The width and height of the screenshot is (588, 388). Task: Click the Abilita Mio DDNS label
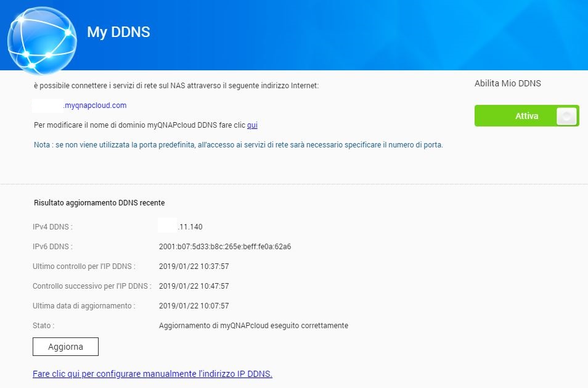click(x=507, y=83)
